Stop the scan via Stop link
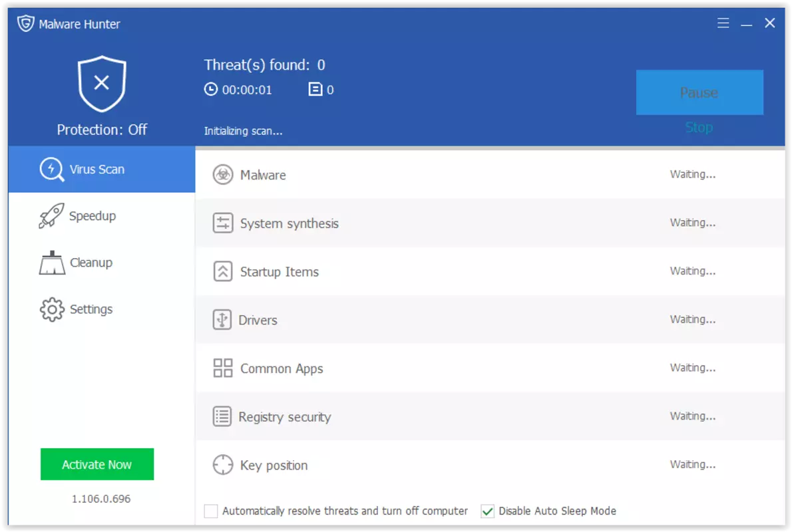Image resolution: width=792 pixels, height=532 pixels. point(699,127)
